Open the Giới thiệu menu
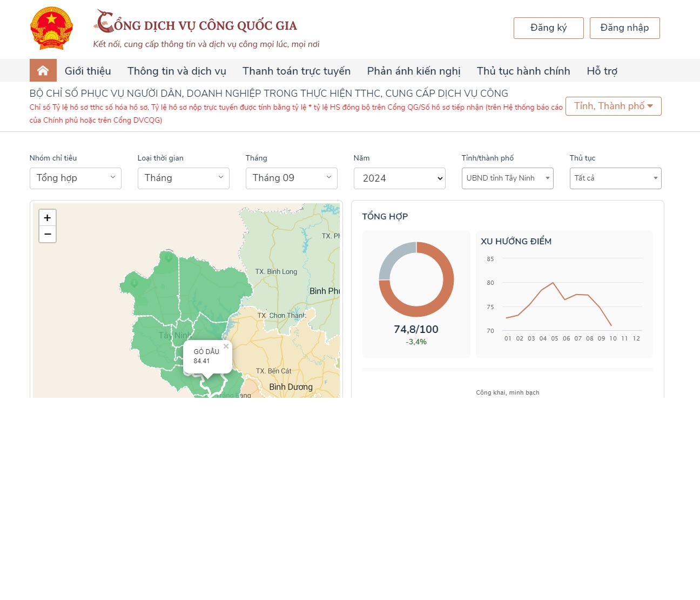The height and width of the screenshot is (600, 700). click(88, 71)
